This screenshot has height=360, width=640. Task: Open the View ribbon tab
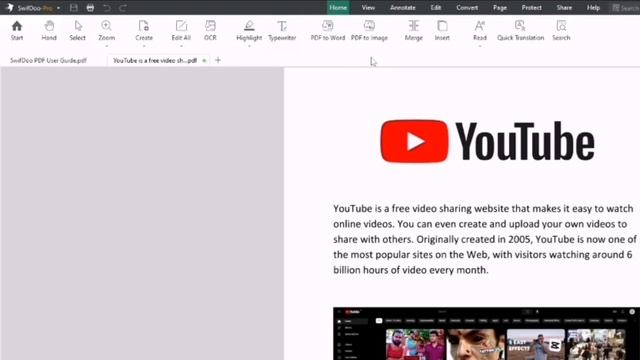pos(368,7)
